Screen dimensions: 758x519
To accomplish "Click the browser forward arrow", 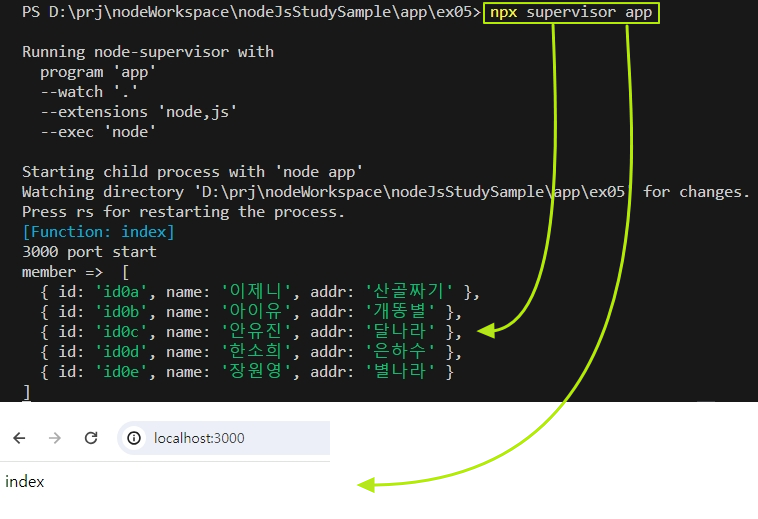I will click(x=55, y=438).
